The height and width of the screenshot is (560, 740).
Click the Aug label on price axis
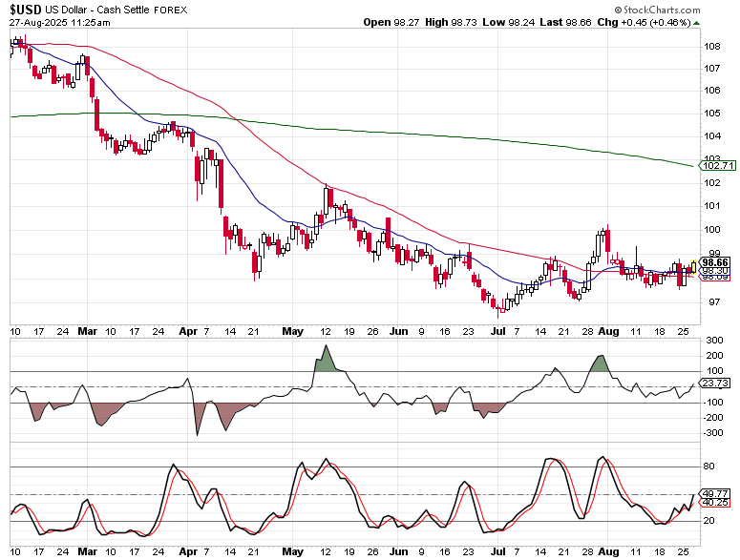click(x=608, y=331)
